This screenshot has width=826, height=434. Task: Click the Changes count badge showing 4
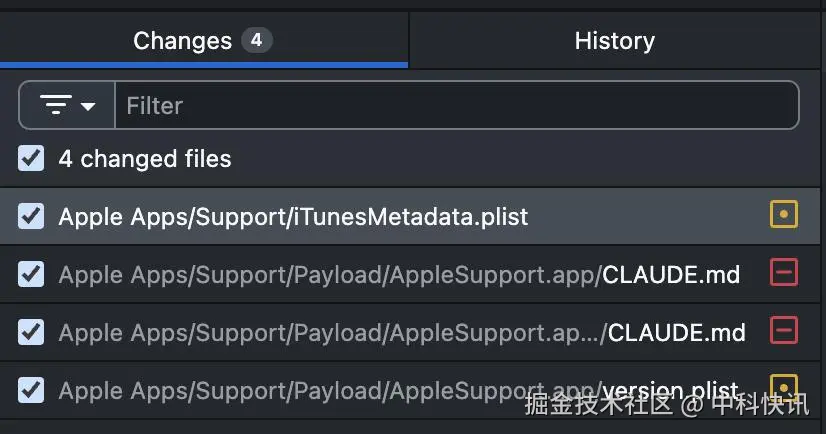point(257,40)
